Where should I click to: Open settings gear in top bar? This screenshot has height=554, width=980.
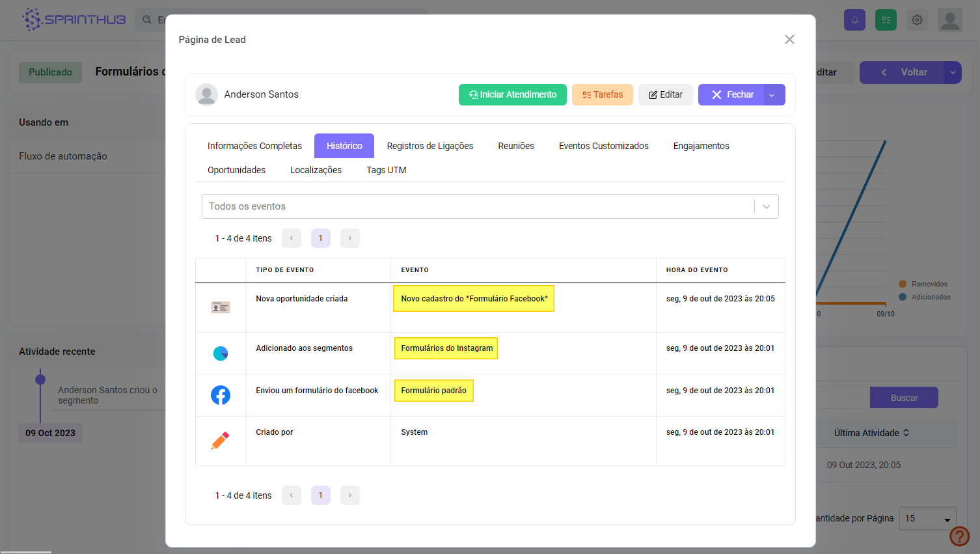pos(917,20)
